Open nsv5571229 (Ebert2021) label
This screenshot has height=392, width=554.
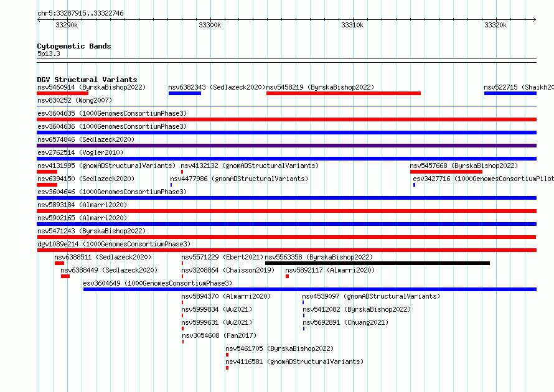pos(222,257)
